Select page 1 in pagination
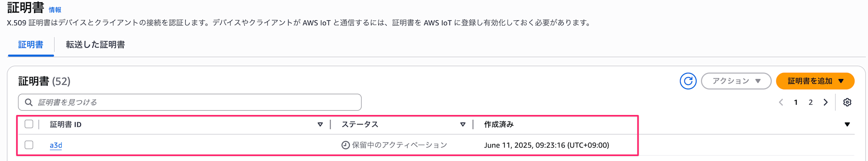This screenshot has height=161, width=868. pyautogui.click(x=796, y=102)
